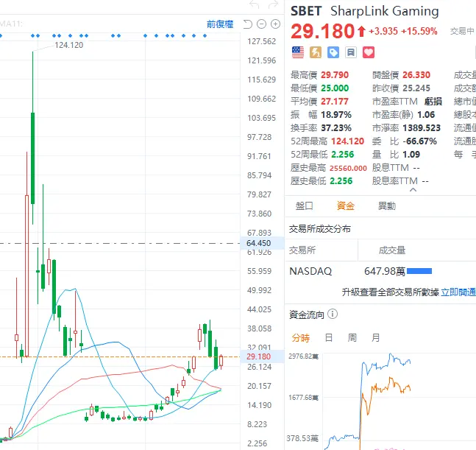Toggle the red heart favorite icon
The image size is (476, 450).
coord(369,52)
